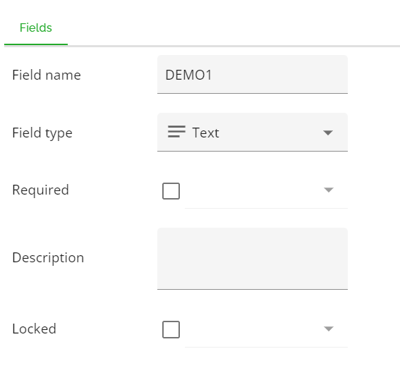Select the Text value in Field type

205,133
